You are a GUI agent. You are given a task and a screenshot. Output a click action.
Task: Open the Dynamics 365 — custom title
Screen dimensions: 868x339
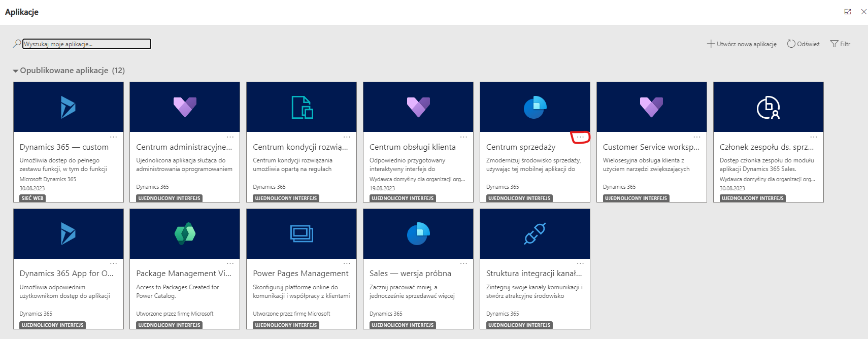click(x=64, y=147)
